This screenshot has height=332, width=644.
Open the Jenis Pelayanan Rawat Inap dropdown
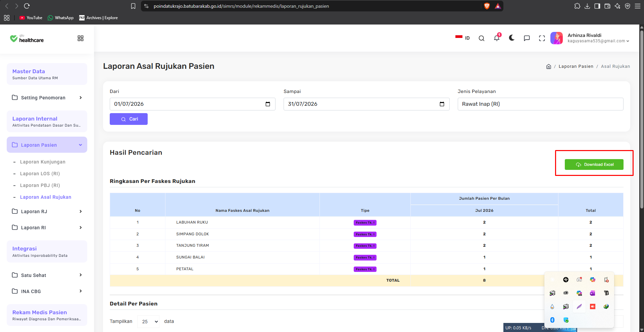point(540,104)
